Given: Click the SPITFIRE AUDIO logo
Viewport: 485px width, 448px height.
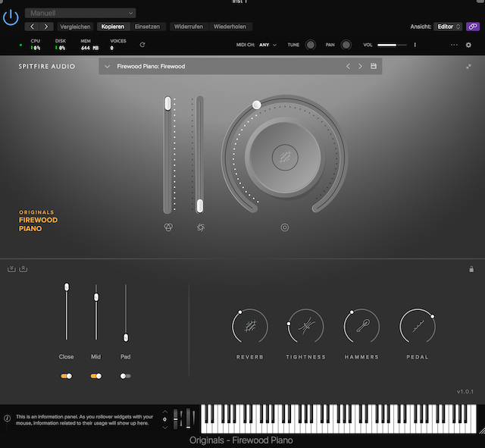Looking at the screenshot, I should click(x=47, y=67).
